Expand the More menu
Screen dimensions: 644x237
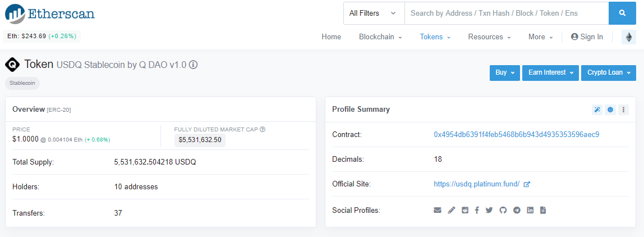click(x=541, y=37)
